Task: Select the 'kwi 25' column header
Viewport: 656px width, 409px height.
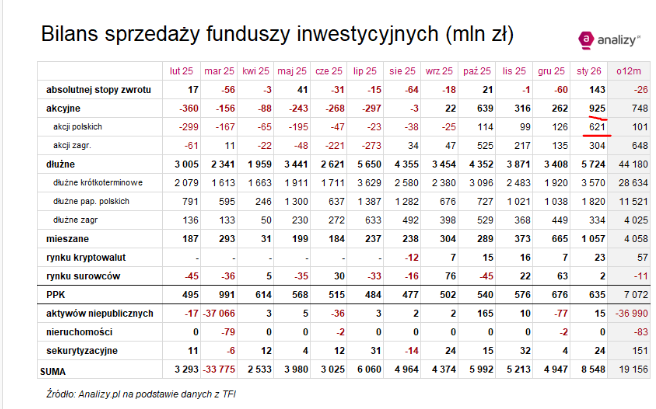Action: click(256, 71)
